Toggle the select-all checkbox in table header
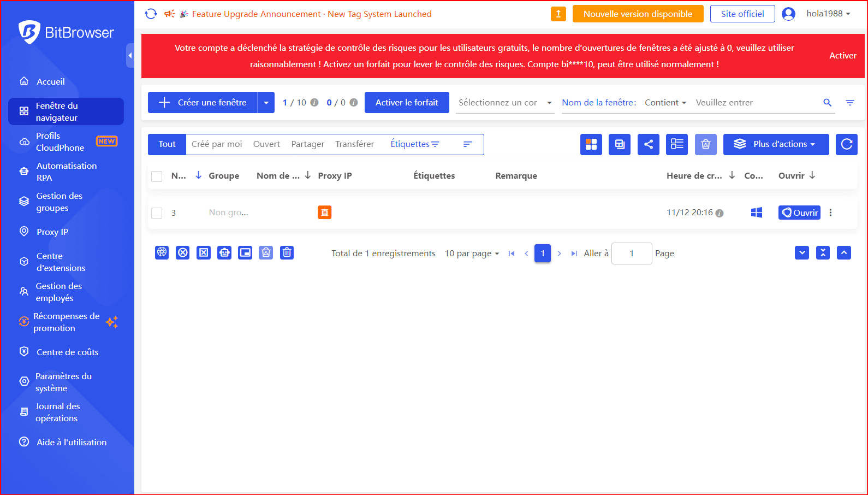 (157, 176)
